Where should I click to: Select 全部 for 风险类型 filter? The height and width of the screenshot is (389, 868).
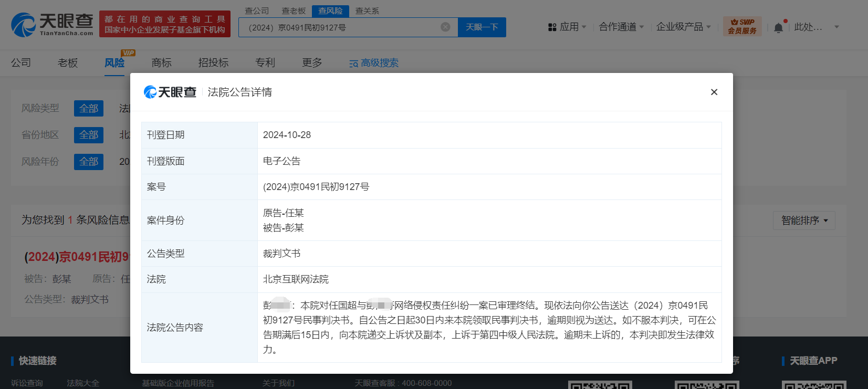[x=89, y=108]
